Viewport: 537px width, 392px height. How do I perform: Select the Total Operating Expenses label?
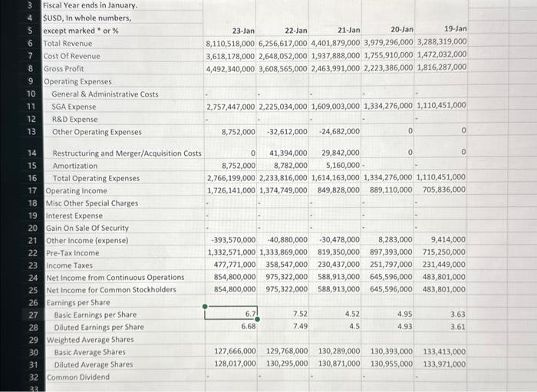(96, 179)
